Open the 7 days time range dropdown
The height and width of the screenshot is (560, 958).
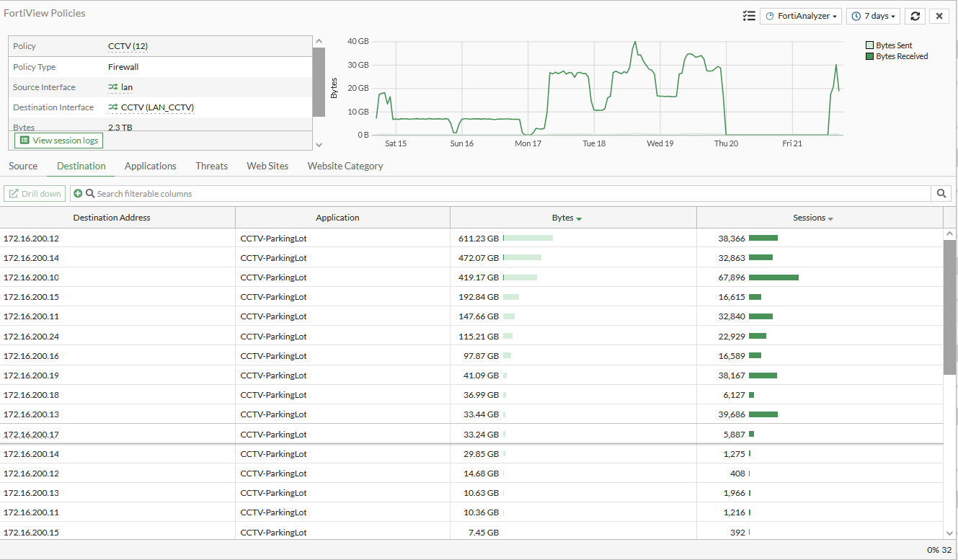pos(873,16)
